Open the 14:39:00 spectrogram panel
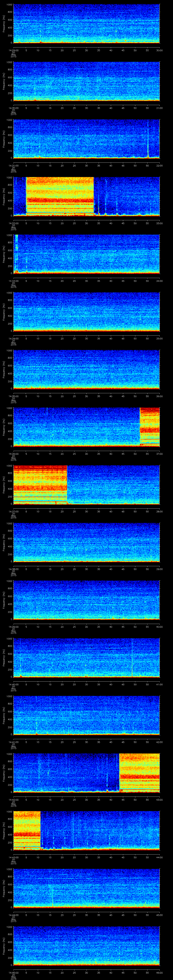 [x=87, y=600]
